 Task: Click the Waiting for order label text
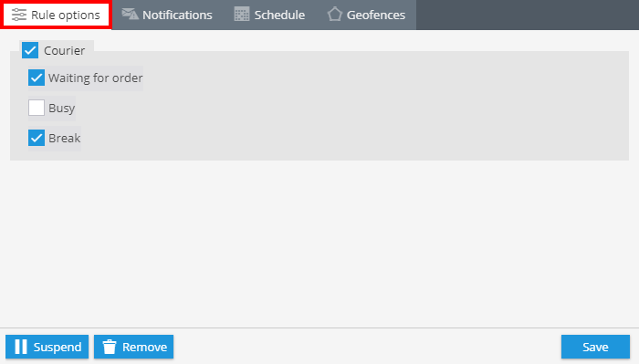coord(95,78)
